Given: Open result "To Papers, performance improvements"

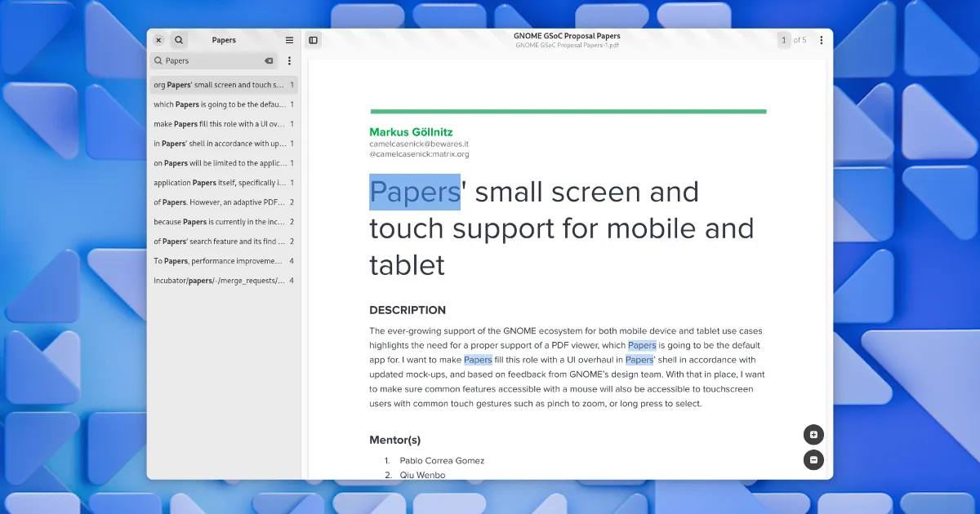Looking at the screenshot, I should pyautogui.click(x=220, y=261).
